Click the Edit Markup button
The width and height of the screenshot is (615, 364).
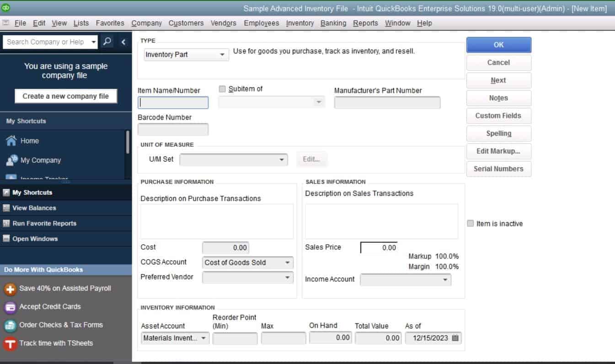499,151
